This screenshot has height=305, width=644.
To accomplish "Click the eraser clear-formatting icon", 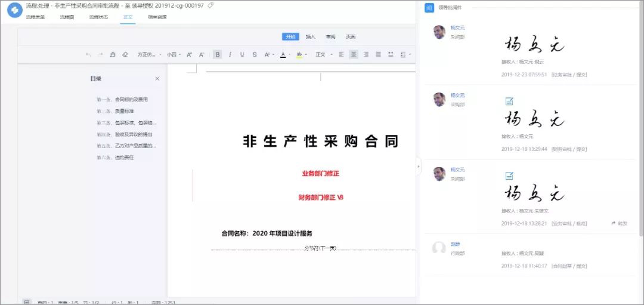I will point(125,54).
